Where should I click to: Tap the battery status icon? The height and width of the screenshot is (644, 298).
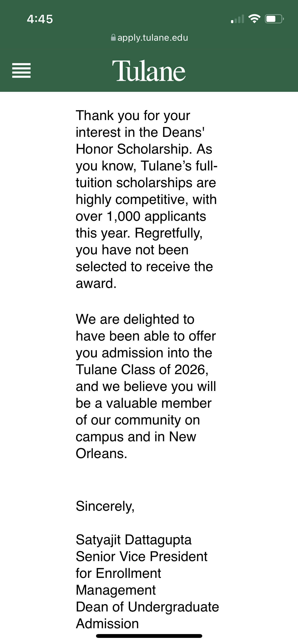(x=274, y=19)
